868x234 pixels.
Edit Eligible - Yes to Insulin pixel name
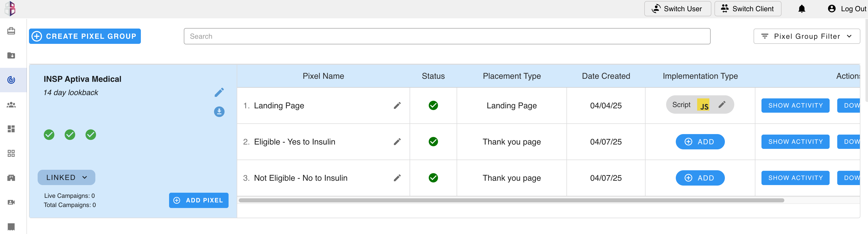tap(397, 142)
